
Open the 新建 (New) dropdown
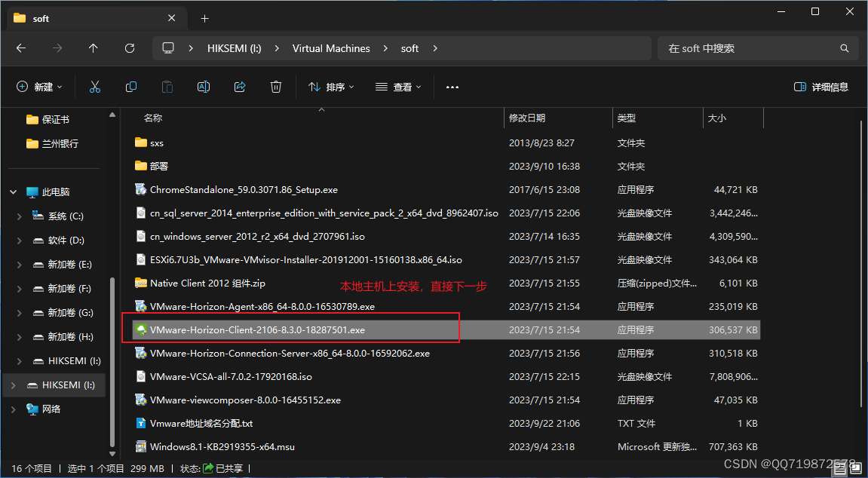[39, 87]
